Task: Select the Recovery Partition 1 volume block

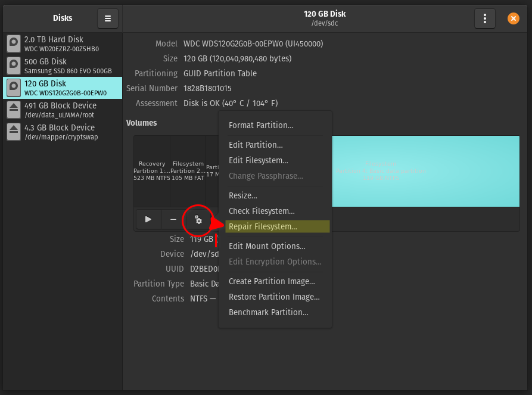Action: click(x=152, y=171)
